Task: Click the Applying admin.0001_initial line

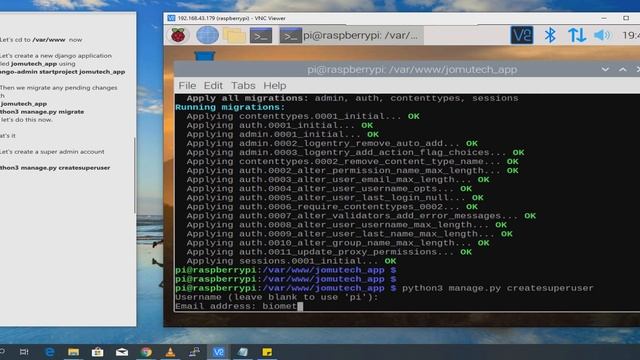Action: pyautogui.click(x=282, y=134)
